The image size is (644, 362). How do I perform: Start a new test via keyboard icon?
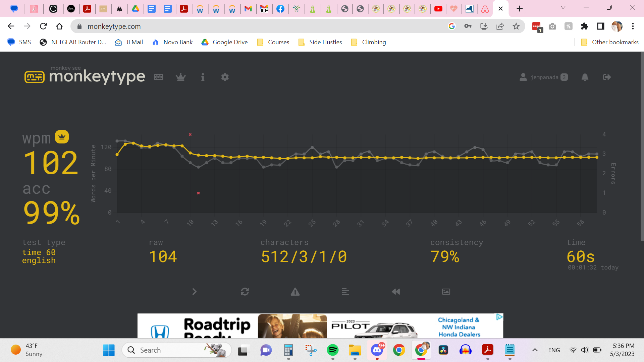coord(159,77)
